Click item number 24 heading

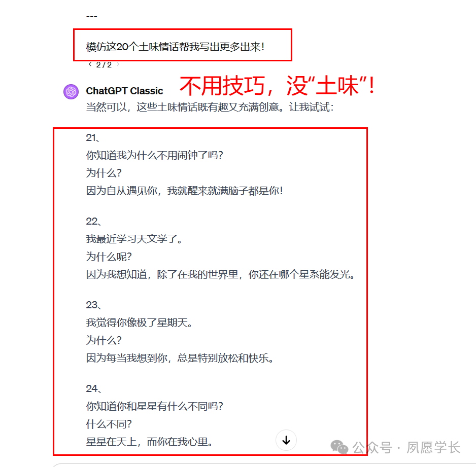(93, 389)
